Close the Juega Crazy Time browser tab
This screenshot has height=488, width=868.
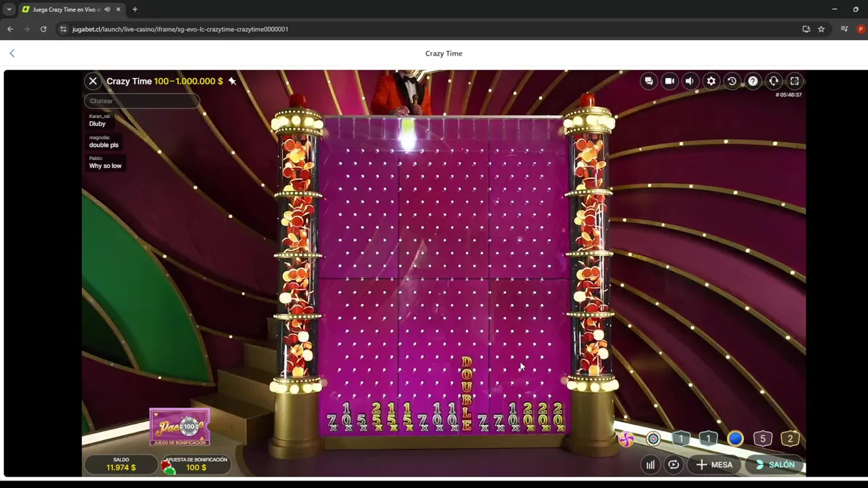(118, 9)
